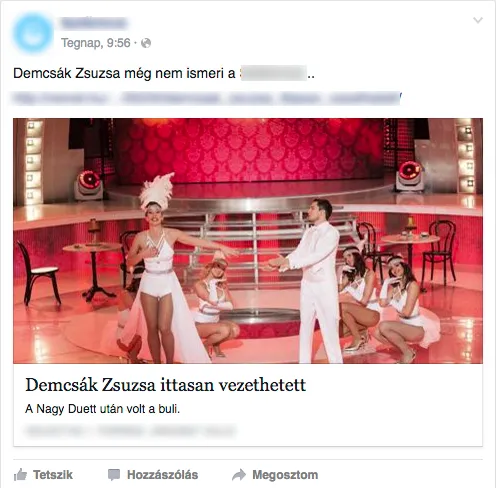Image resolution: width=496 pixels, height=488 pixels.
Task: Expand the post options chevron menu
Action: click(x=478, y=20)
